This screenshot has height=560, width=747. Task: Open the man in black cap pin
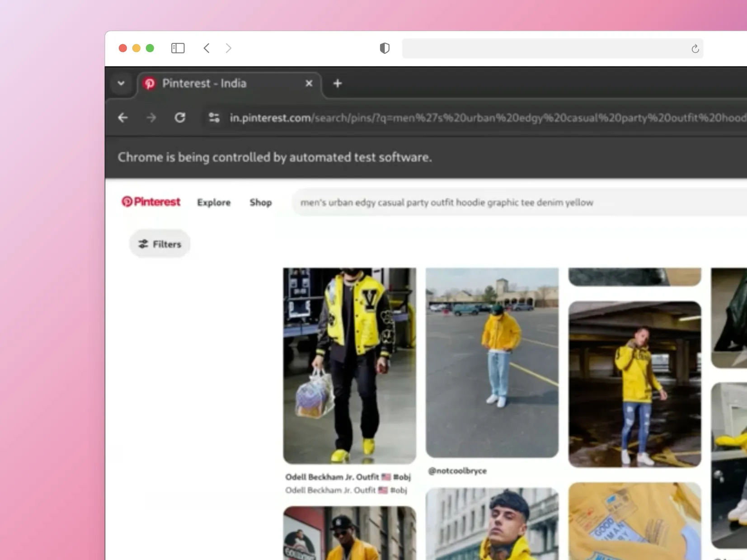click(349, 533)
